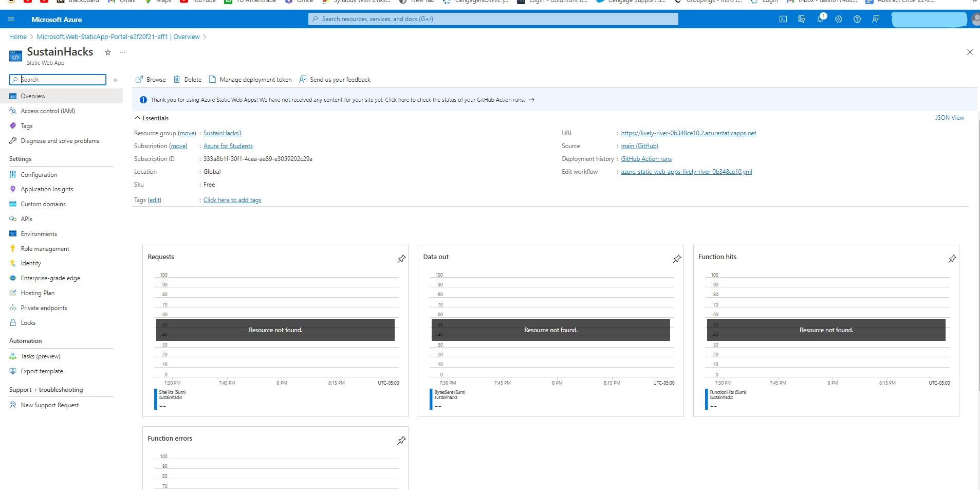Open Directories and subscriptions filter icon
Viewport: 980px width, 490px height.
[x=802, y=19]
